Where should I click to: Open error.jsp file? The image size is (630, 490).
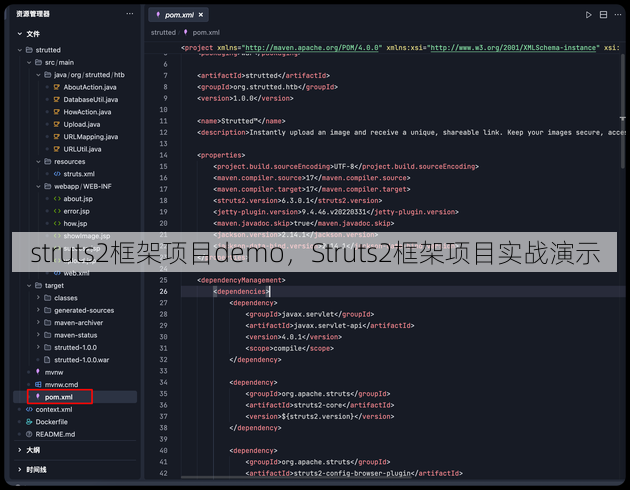coord(76,211)
